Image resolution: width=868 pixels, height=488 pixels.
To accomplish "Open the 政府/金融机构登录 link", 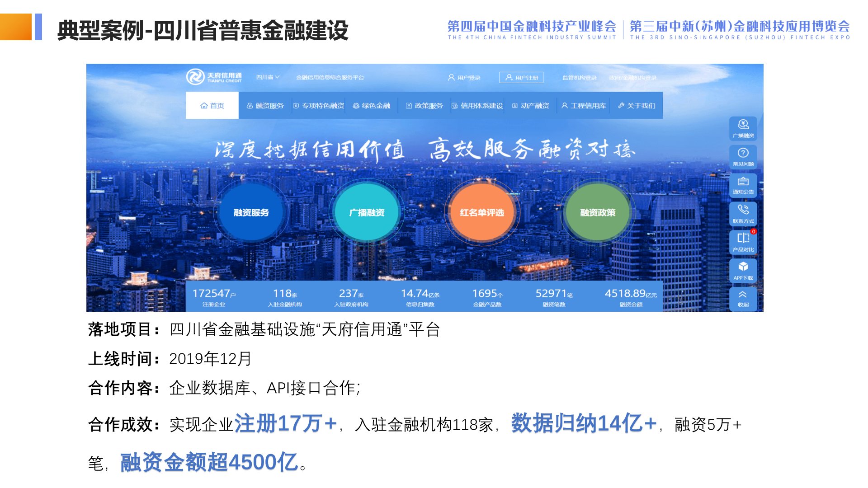I will coord(632,78).
